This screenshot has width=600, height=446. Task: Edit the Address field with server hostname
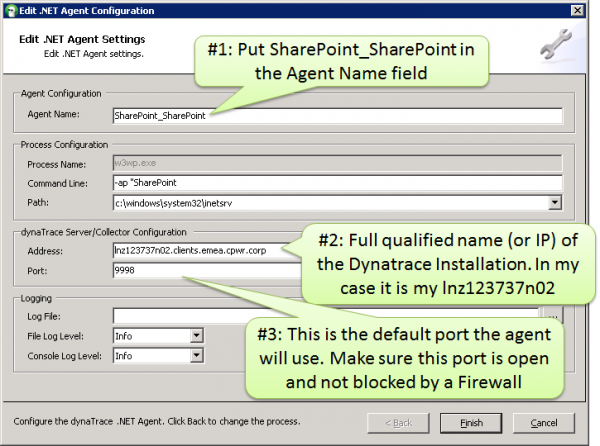tap(207, 251)
